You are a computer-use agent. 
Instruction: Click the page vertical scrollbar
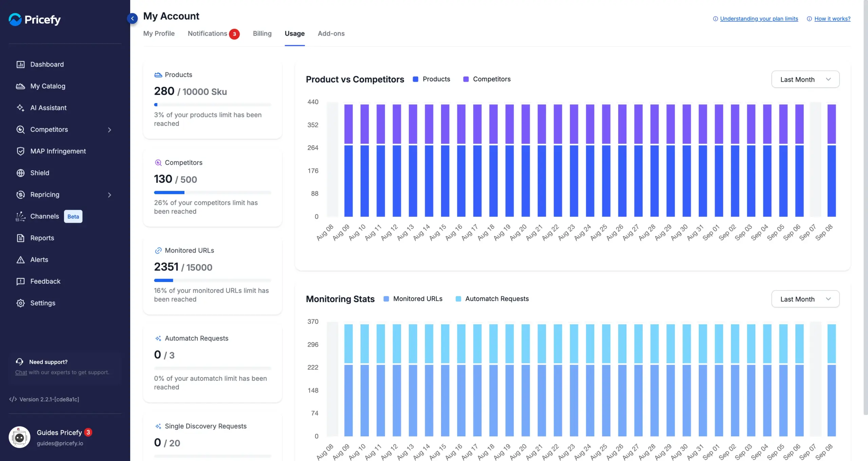click(x=865, y=207)
